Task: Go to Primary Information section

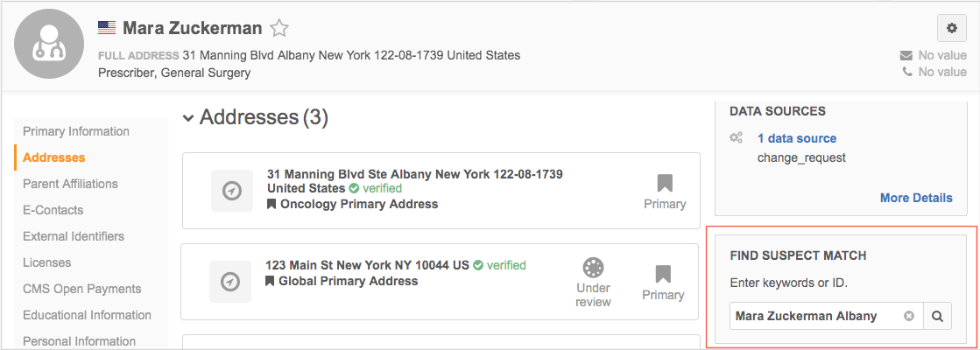Action: coord(76,131)
